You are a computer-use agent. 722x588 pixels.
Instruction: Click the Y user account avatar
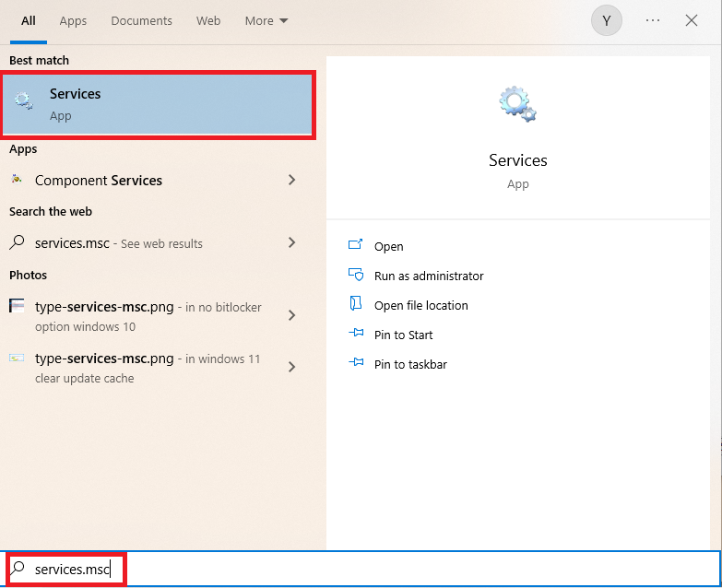point(607,20)
